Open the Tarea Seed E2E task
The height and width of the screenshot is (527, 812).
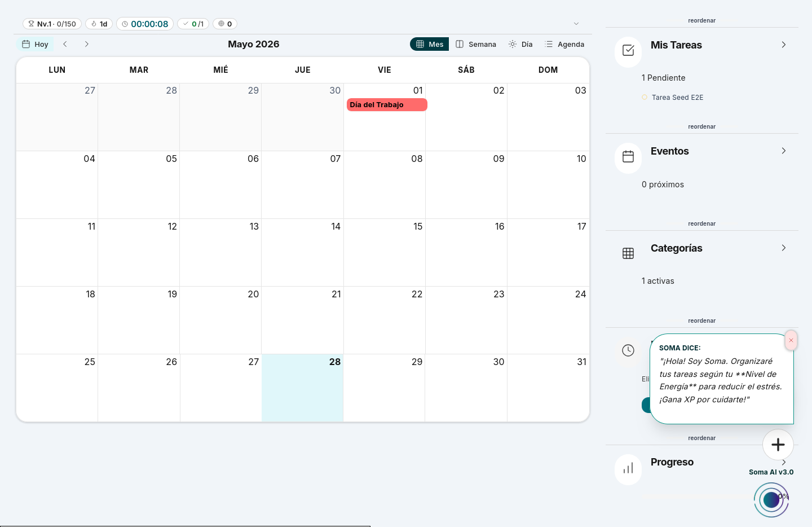pyautogui.click(x=677, y=98)
